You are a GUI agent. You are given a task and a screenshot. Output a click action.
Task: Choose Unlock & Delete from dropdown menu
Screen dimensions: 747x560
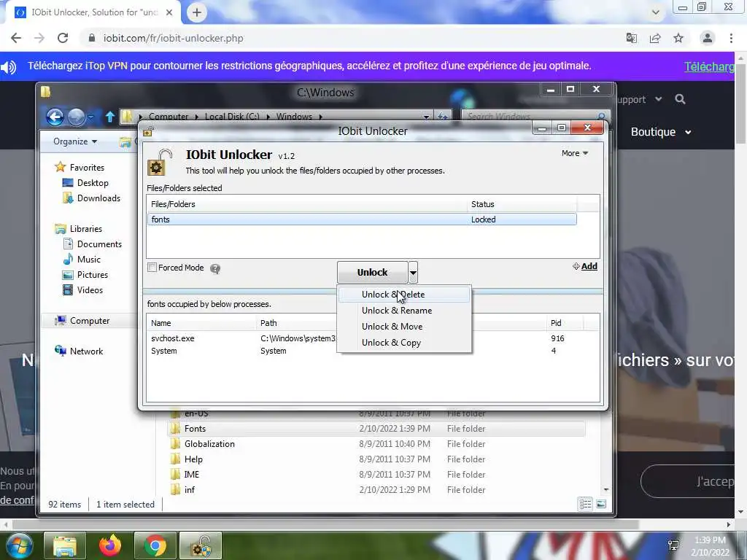coord(404,295)
